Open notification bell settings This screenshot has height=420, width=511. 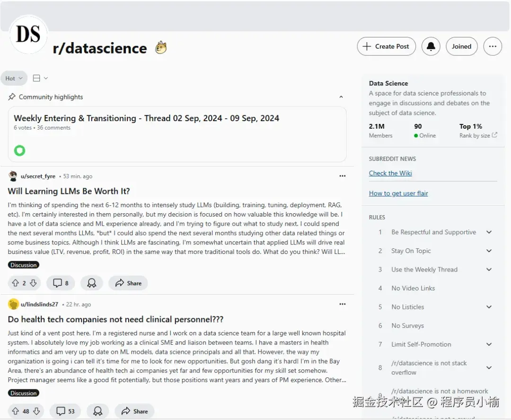coord(431,46)
